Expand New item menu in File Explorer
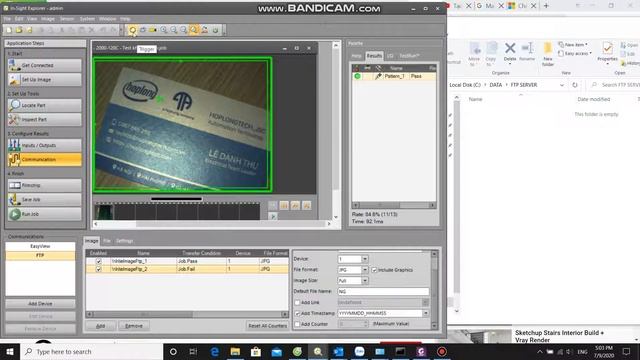Viewport: 640px width, 360px height. pos(573,44)
